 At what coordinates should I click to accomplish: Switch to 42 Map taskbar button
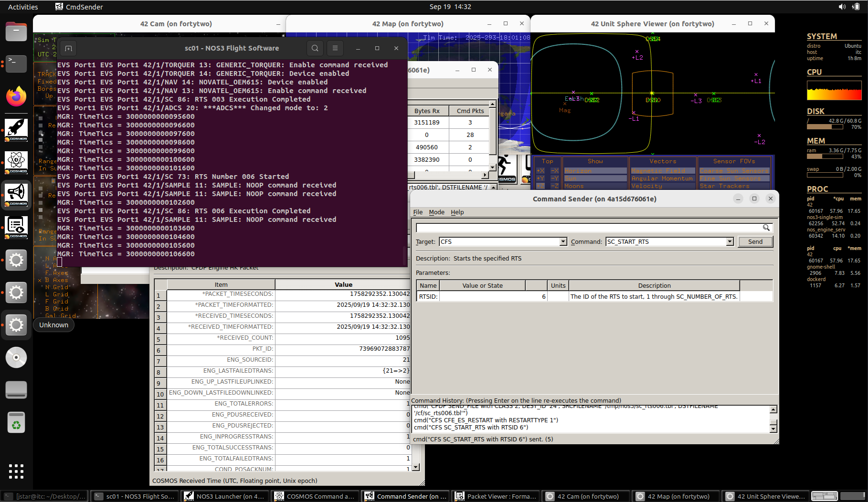click(677, 496)
